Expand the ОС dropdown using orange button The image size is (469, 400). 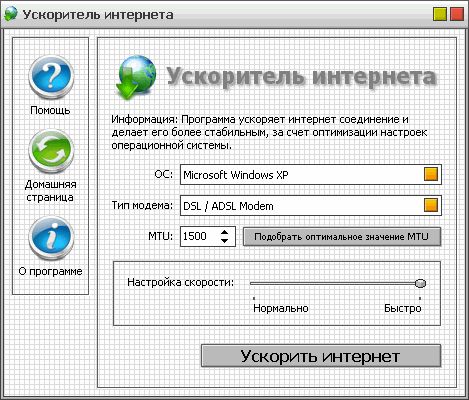click(x=431, y=174)
